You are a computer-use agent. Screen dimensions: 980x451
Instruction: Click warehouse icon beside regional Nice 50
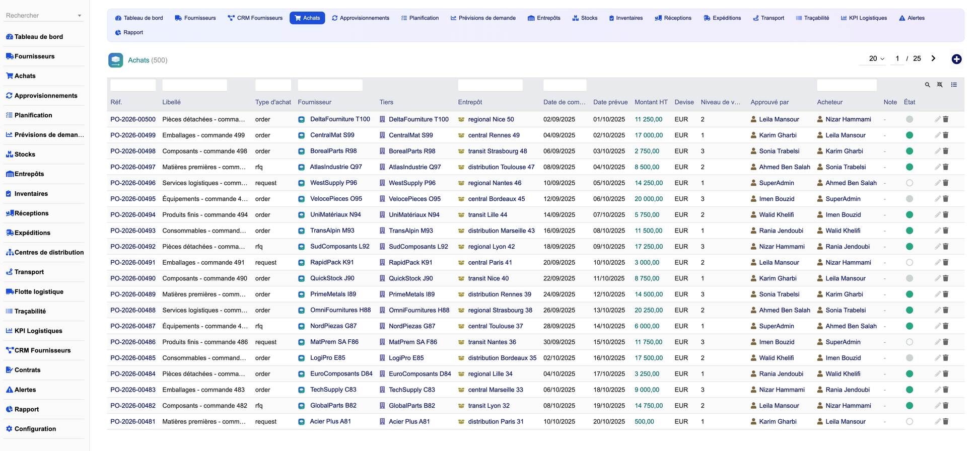pyautogui.click(x=461, y=120)
